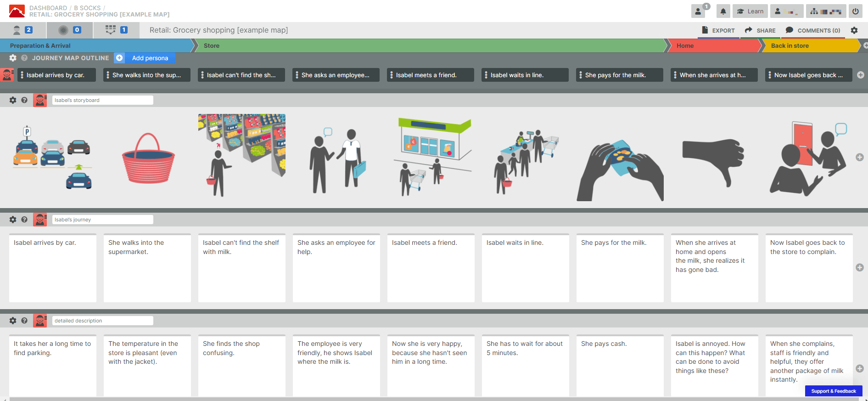
Task: Open the map settings gear icon
Action: click(854, 30)
